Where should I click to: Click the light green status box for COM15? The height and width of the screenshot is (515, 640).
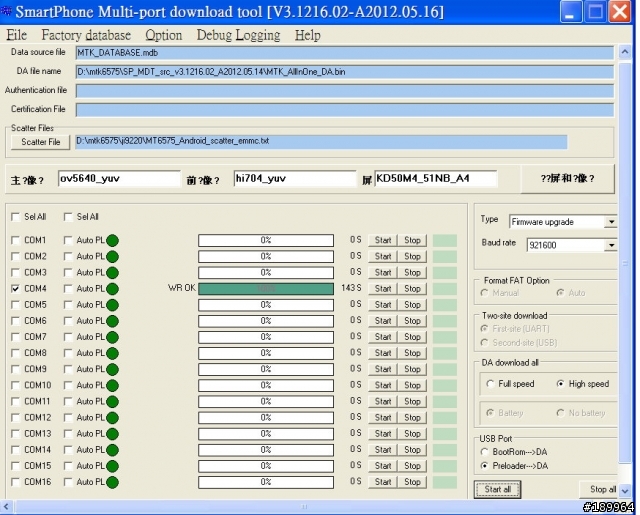pos(445,466)
